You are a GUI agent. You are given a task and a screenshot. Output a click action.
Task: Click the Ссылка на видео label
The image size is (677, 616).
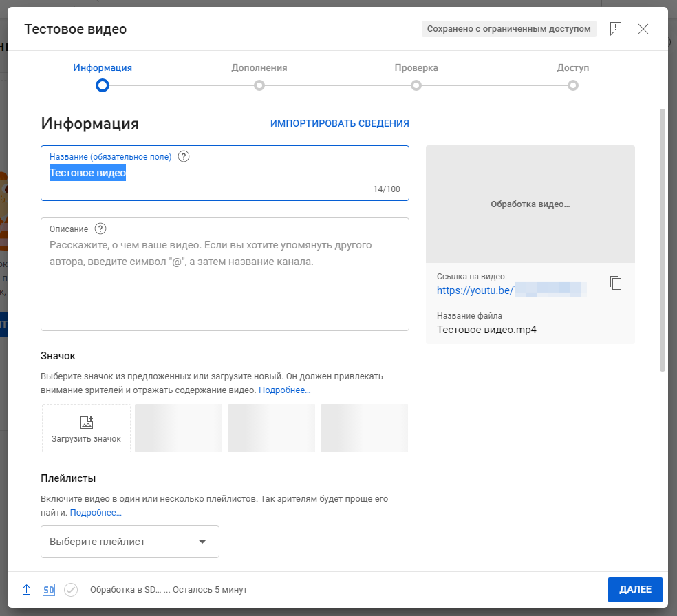click(471, 277)
